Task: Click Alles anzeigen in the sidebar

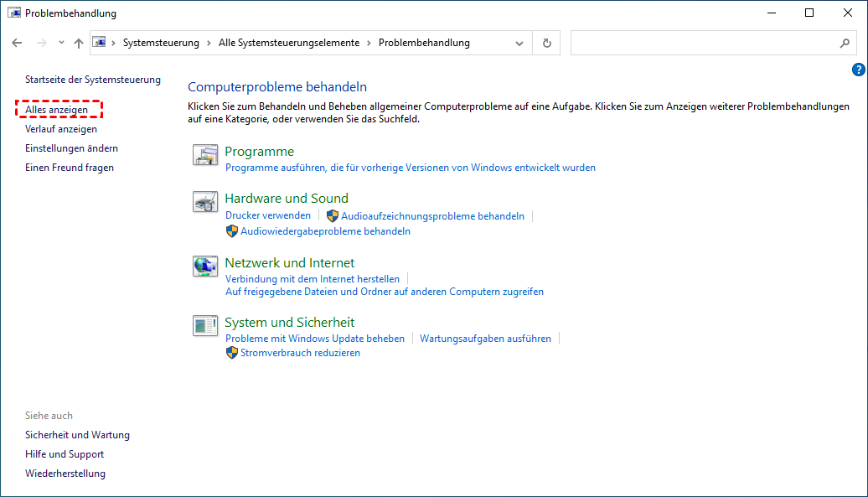Action: [56, 110]
